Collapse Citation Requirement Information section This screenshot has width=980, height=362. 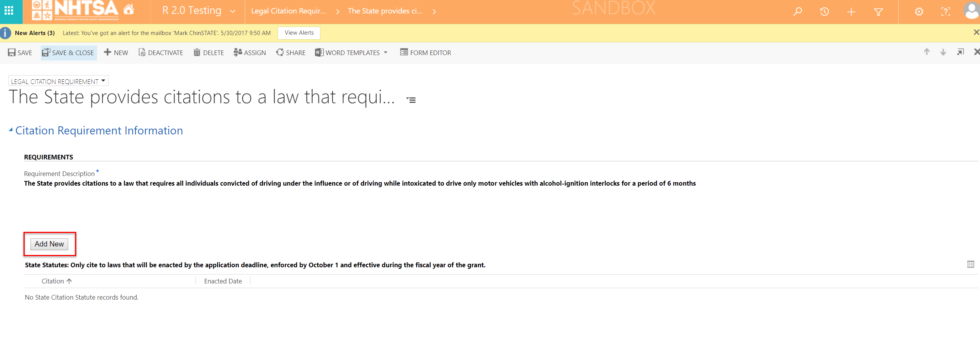(x=11, y=130)
